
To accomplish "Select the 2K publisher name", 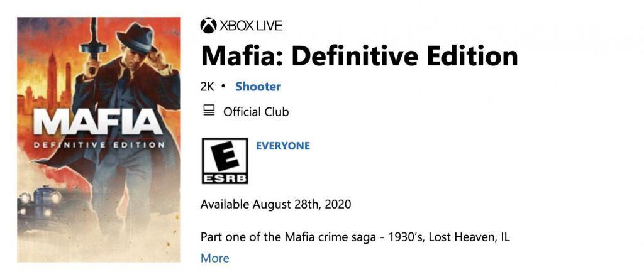I will pos(208,87).
